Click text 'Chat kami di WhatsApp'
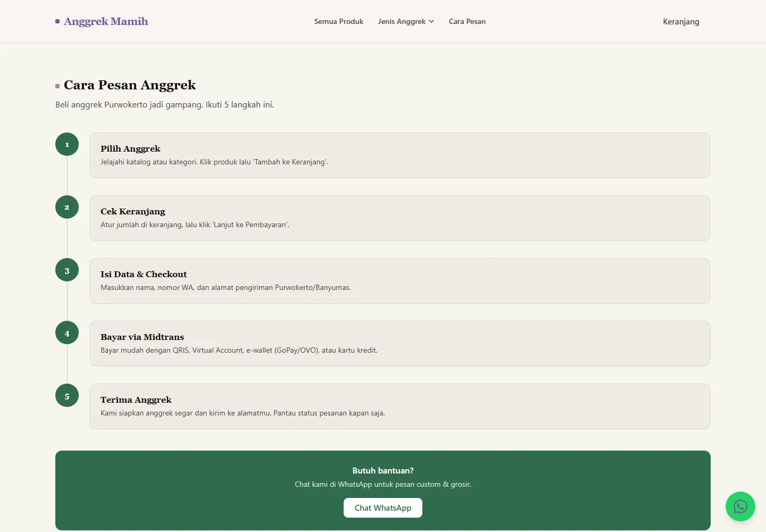 click(334, 484)
